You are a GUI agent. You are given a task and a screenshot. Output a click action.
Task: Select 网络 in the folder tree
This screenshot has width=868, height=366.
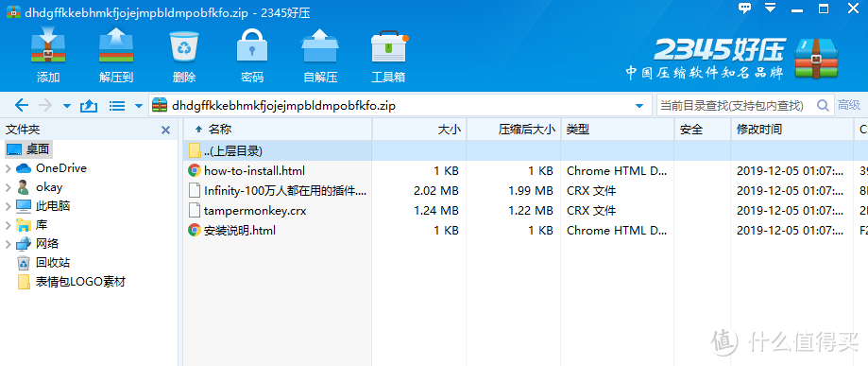coord(47,243)
